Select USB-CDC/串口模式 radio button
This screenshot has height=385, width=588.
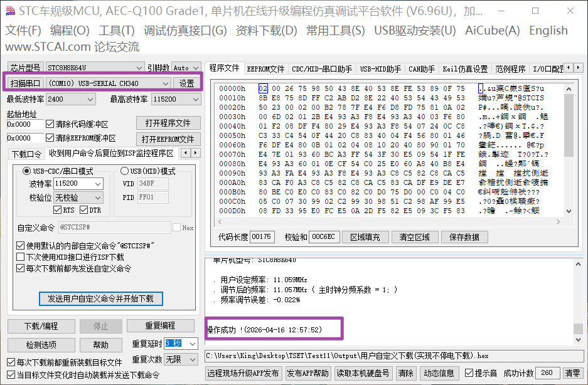pos(26,171)
